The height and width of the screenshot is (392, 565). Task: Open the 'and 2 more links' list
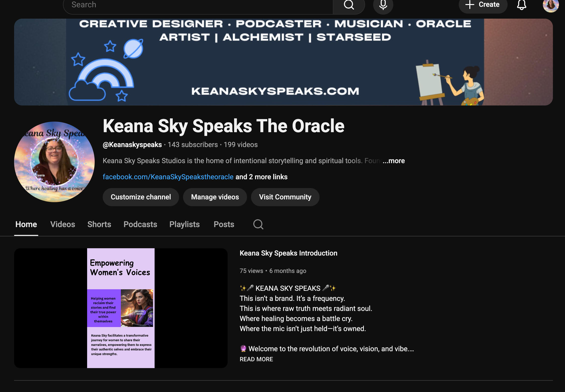261,177
